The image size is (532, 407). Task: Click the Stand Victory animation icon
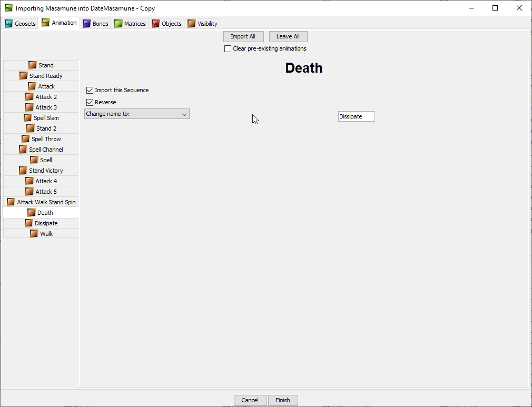23,170
